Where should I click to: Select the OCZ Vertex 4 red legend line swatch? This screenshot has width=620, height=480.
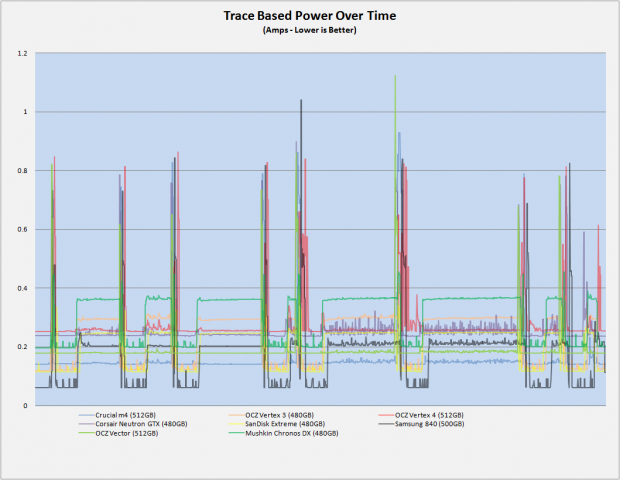(x=386, y=415)
